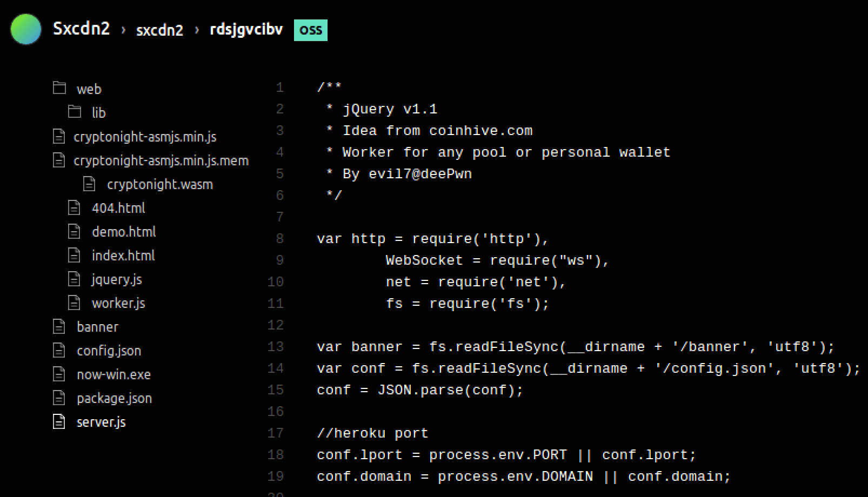Click the var conf readFileSync line
This screenshot has height=497, width=868.
pos(589,368)
